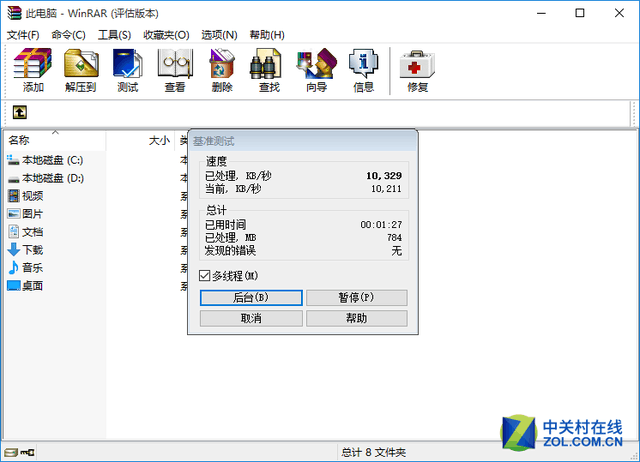Maximize the WinRAR window
The height and width of the screenshot is (462, 640).
(x=580, y=13)
